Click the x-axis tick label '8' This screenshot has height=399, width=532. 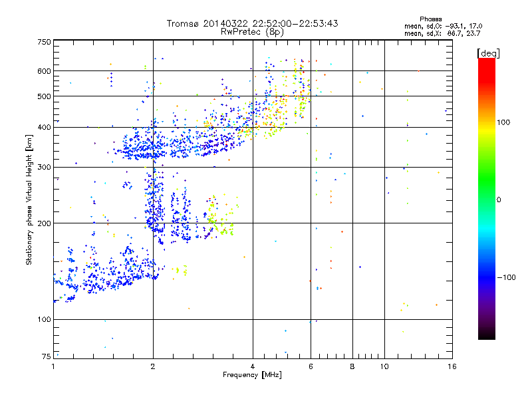(x=352, y=366)
